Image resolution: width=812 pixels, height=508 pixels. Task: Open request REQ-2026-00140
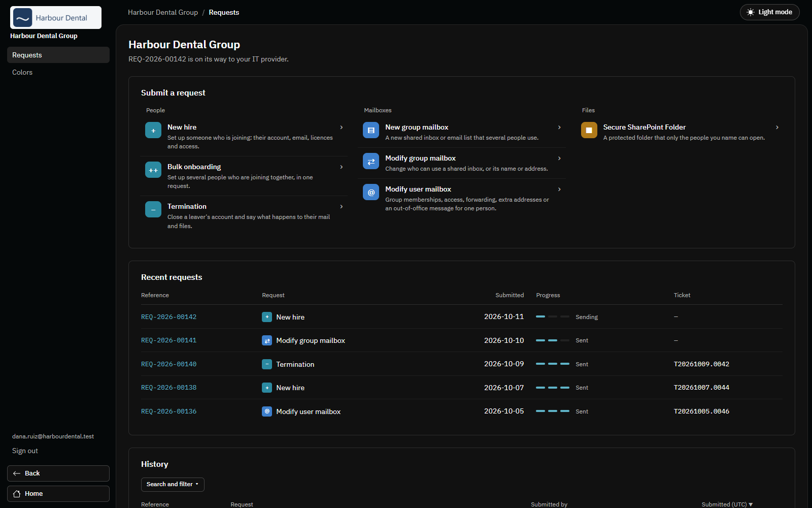click(168, 364)
